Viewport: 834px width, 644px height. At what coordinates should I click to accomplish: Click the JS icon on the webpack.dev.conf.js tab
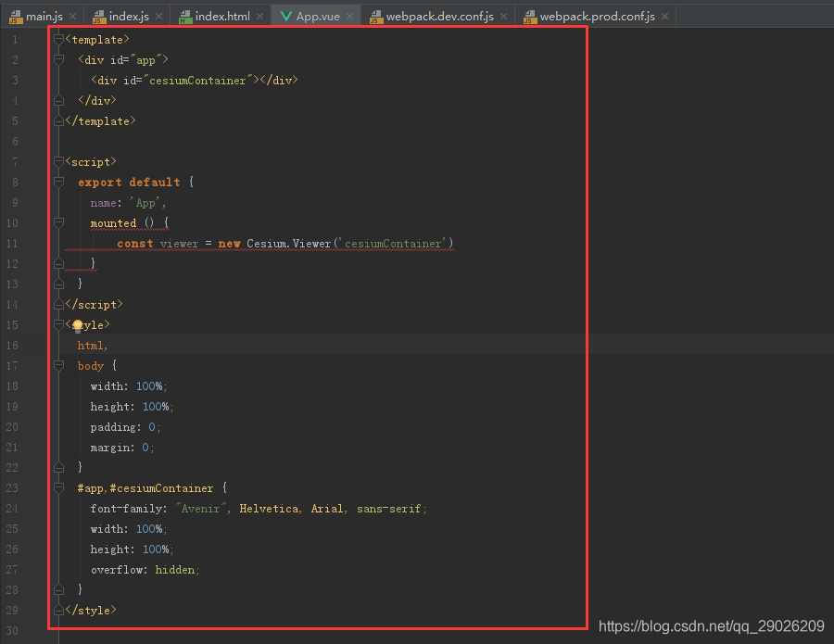tap(376, 16)
